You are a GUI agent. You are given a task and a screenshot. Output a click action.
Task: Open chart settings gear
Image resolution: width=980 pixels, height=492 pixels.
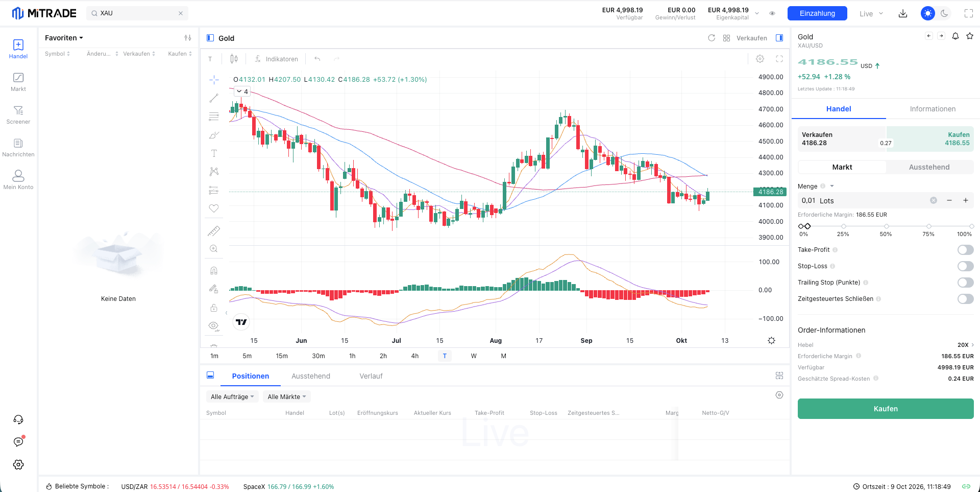click(x=760, y=59)
